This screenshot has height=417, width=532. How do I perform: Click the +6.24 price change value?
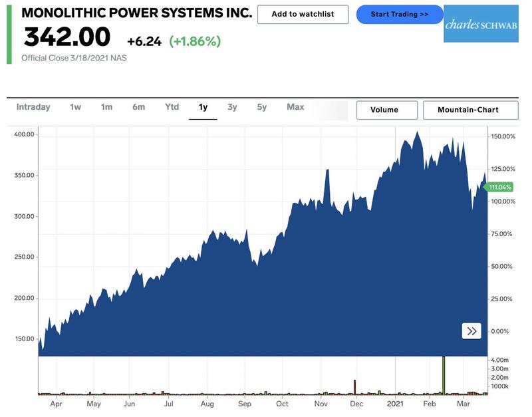pos(144,42)
